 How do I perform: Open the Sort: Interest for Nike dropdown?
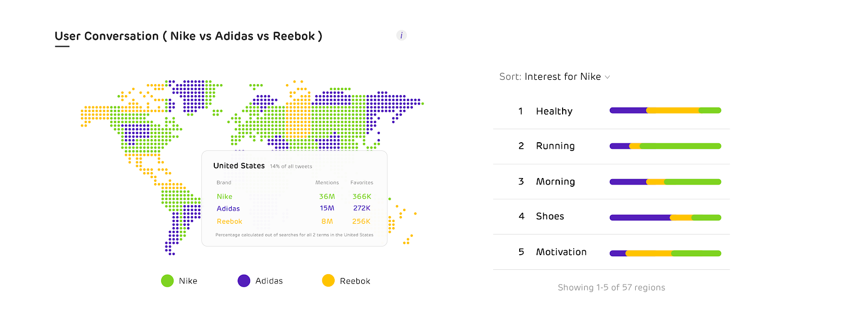tap(554, 77)
